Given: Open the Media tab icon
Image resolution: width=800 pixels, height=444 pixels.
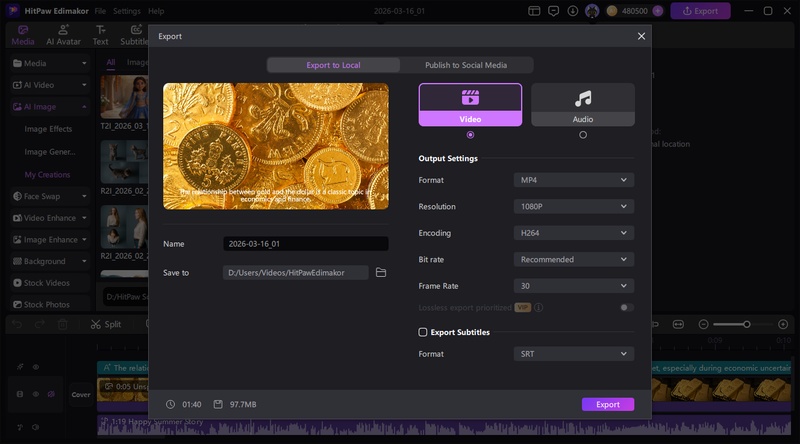Looking at the screenshot, I should [23, 35].
